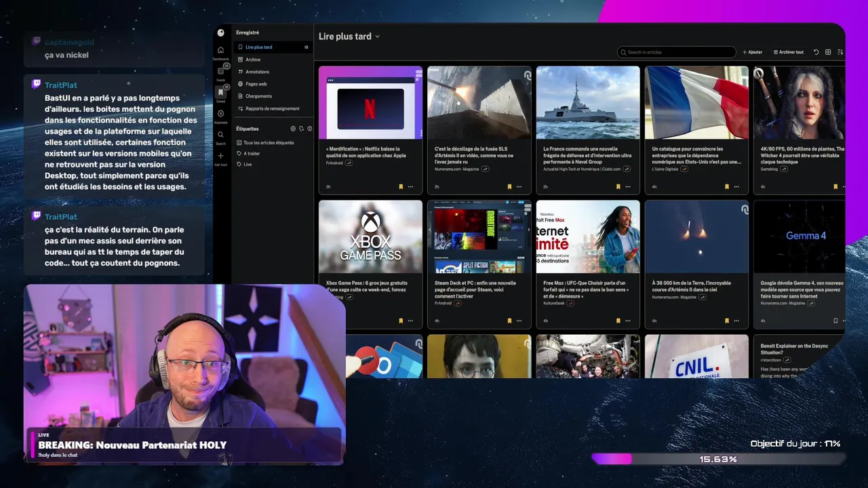This screenshot has width=868, height=488.
Task: Select the Saved bookmark icon in sidebar
Action: pos(220,92)
